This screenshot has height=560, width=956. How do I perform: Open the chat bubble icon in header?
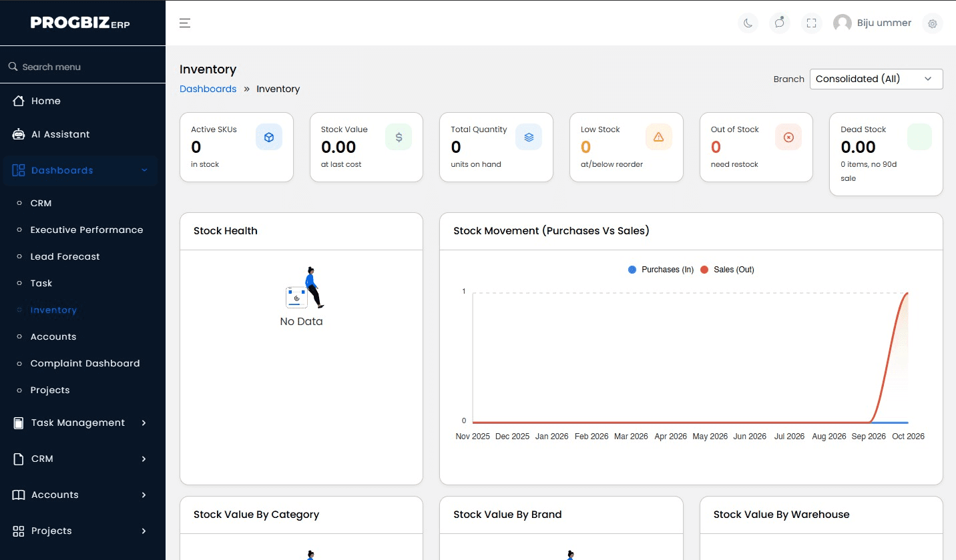[780, 23]
